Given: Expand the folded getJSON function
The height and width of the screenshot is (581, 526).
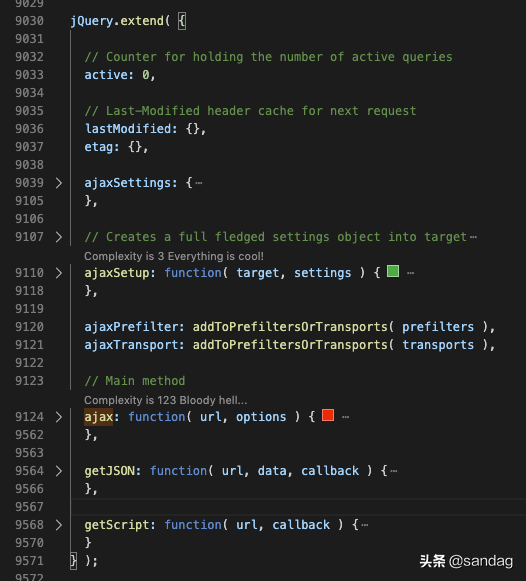Looking at the screenshot, I should (x=59, y=471).
